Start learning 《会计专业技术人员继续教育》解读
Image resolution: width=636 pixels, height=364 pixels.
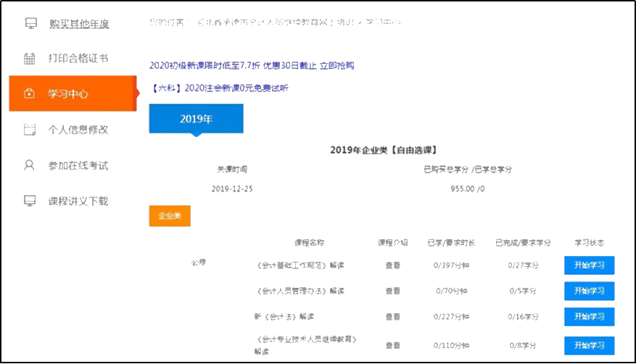click(x=589, y=345)
